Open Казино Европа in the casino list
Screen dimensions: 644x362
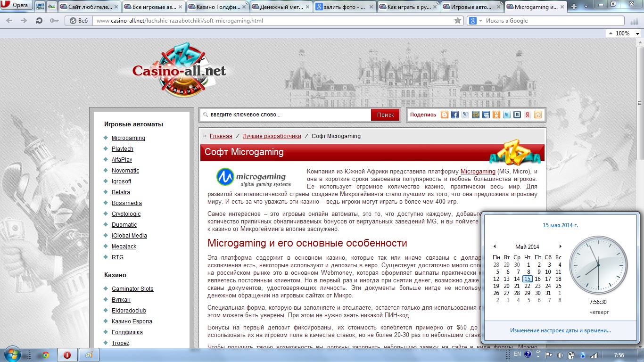tap(132, 321)
